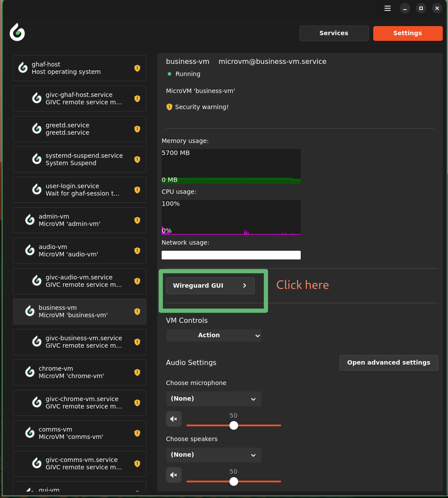This screenshot has height=498, width=448.
Task: Open the speakers selection dropdown
Action: [x=213, y=455]
